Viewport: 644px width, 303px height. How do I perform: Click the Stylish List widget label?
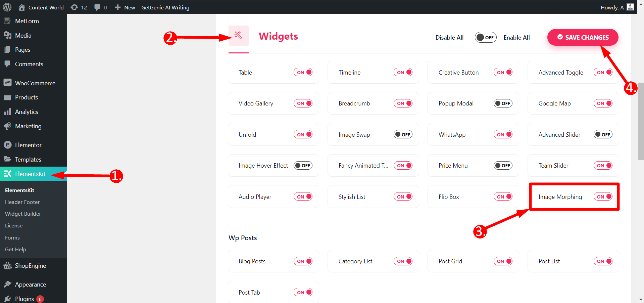(x=352, y=197)
